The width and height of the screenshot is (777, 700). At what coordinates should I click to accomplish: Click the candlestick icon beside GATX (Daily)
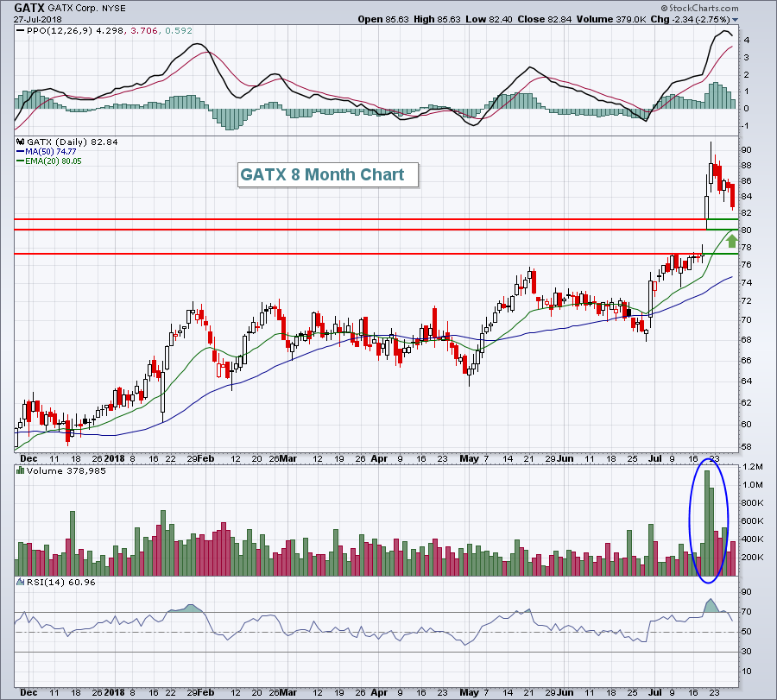[21, 142]
